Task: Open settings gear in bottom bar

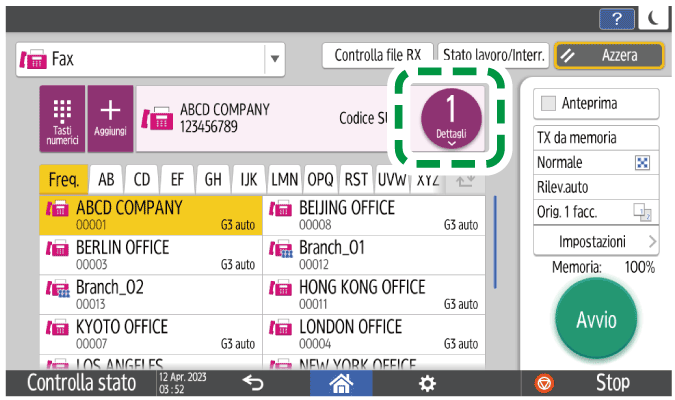Action: (427, 383)
